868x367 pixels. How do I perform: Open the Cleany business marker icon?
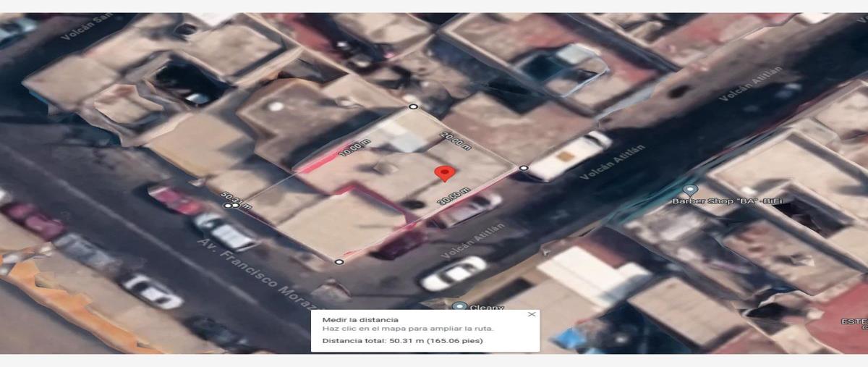(x=459, y=307)
